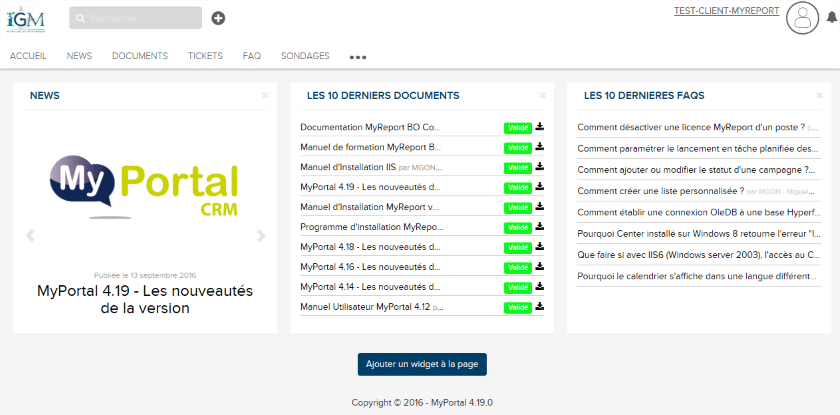Download Manuel d'Installation IIS document
840x415 pixels.
point(539,166)
